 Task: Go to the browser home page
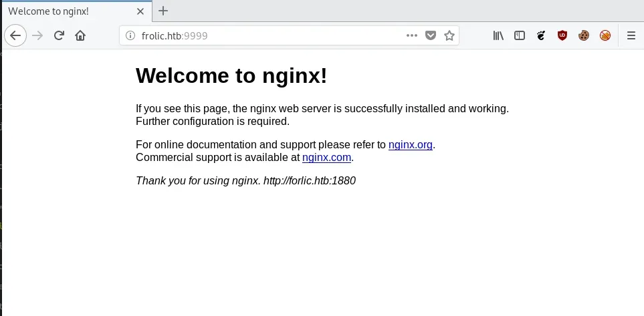tap(80, 36)
